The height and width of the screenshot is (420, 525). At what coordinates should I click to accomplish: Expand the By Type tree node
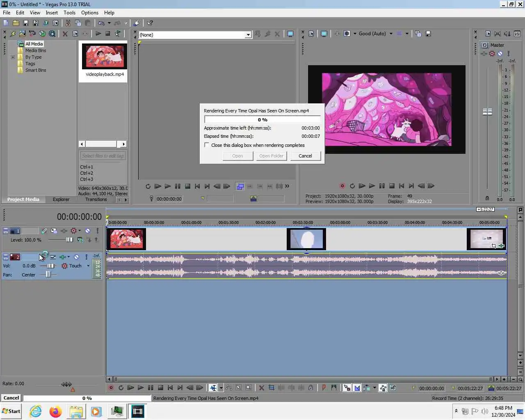tap(13, 57)
